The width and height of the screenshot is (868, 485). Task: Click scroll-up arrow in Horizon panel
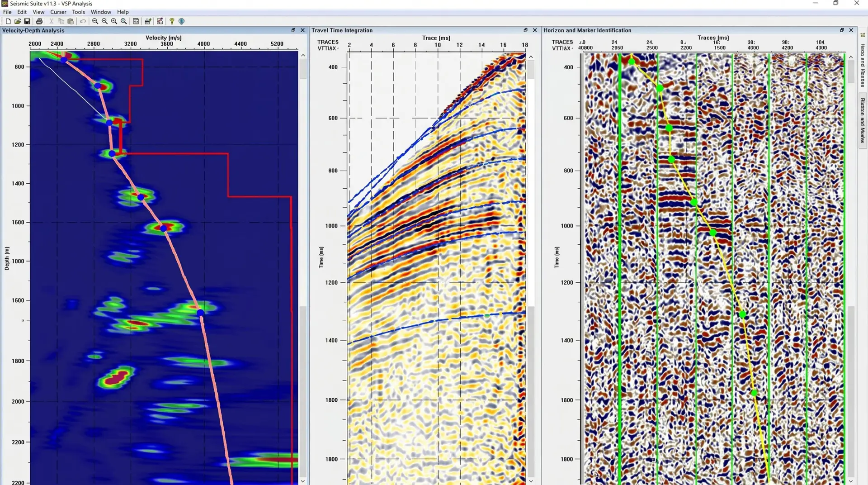(x=851, y=57)
